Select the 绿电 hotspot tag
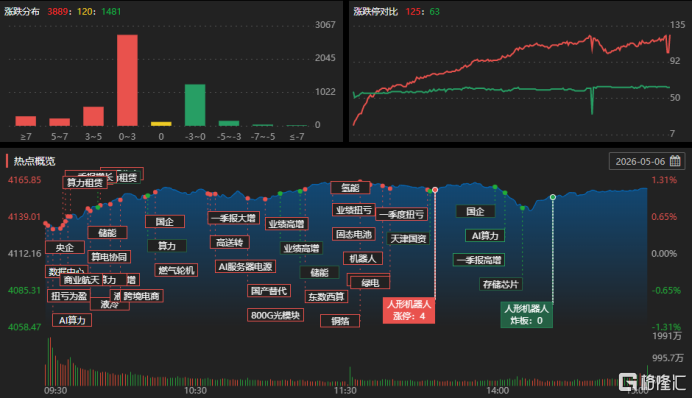Viewport: 693px width, 399px height. coord(370,283)
